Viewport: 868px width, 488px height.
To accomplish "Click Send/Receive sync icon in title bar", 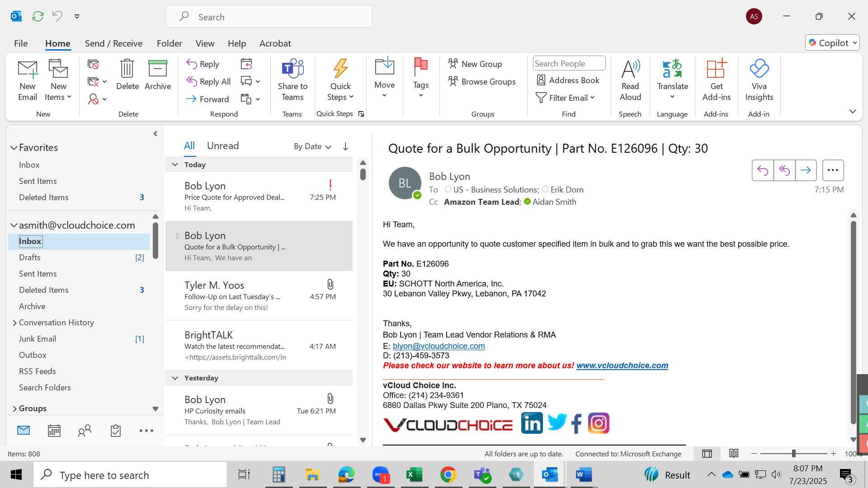I will 38,17.
